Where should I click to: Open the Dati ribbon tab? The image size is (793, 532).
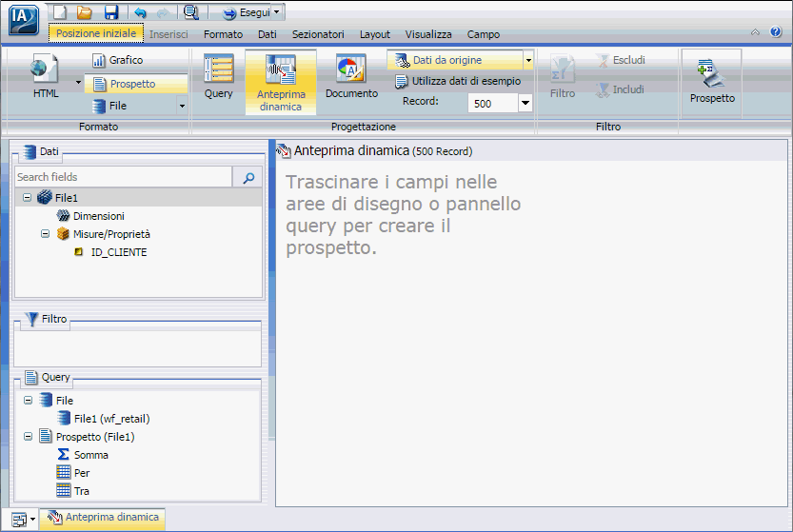267,34
